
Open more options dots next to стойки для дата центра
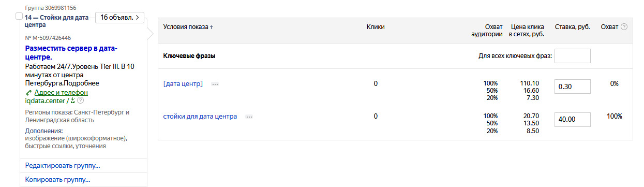(x=249, y=117)
